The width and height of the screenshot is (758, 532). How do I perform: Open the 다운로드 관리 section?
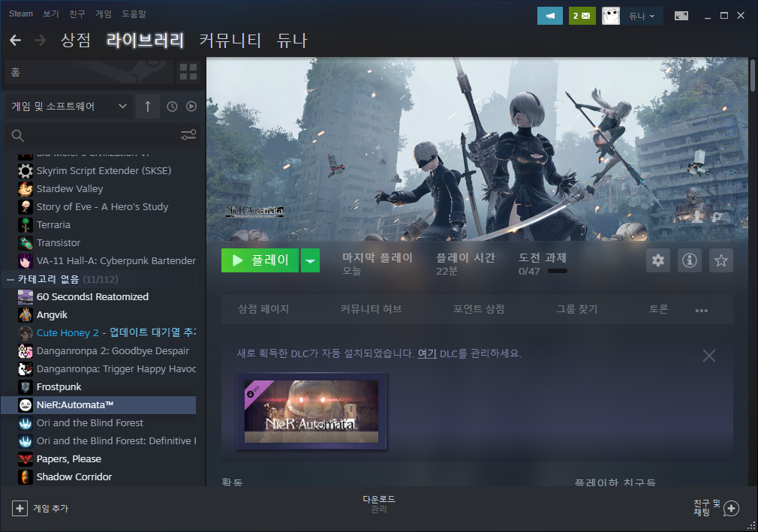pos(379,504)
